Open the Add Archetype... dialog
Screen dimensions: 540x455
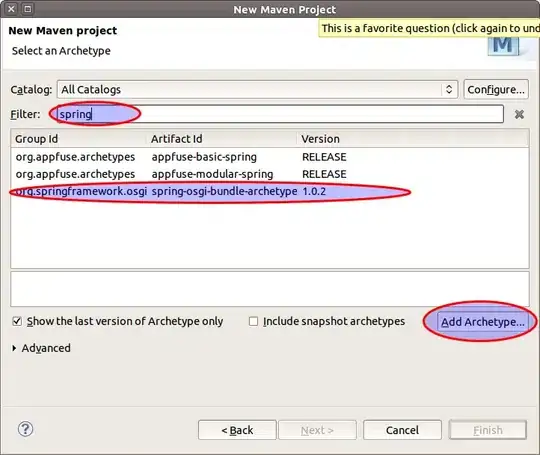point(482,322)
